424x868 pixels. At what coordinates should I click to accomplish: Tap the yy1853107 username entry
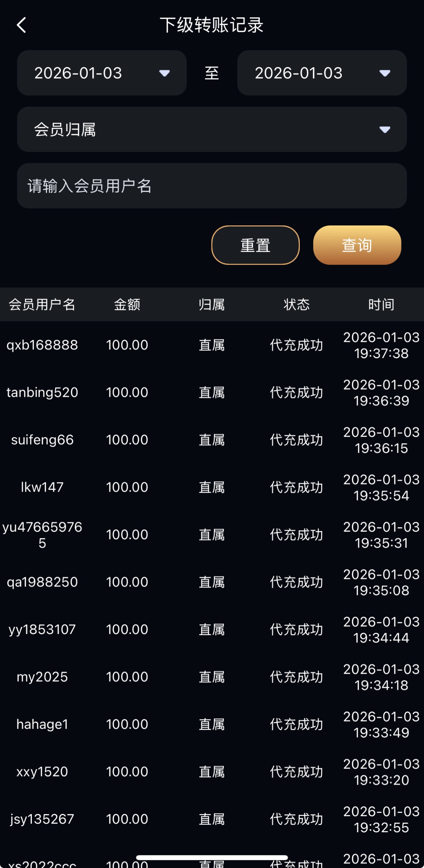point(42,629)
